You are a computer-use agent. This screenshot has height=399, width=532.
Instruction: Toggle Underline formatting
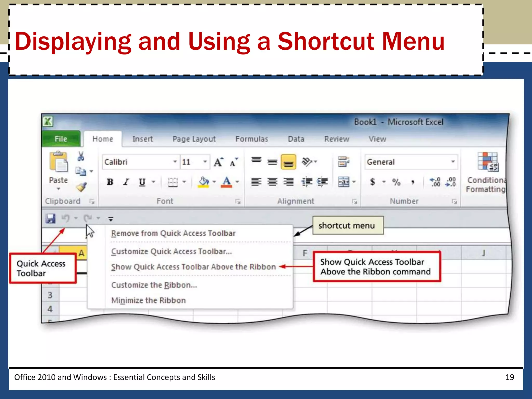pyautogui.click(x=142, y=182)
